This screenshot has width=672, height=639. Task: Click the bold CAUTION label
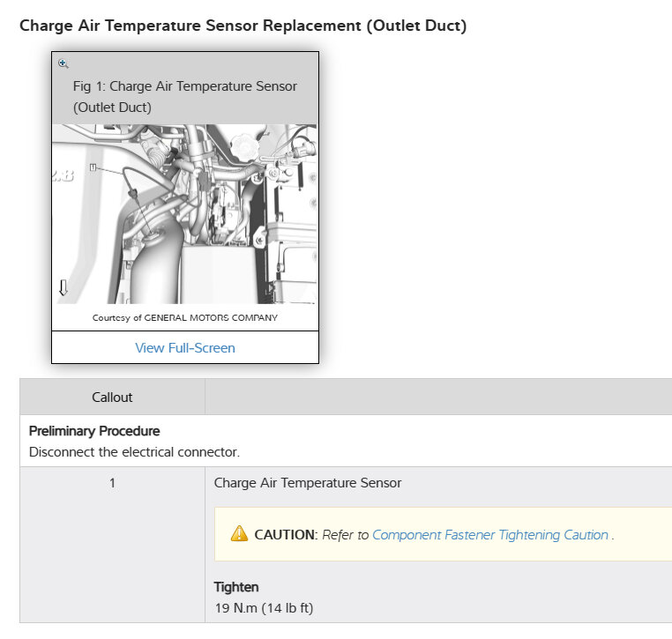(284, 535)
